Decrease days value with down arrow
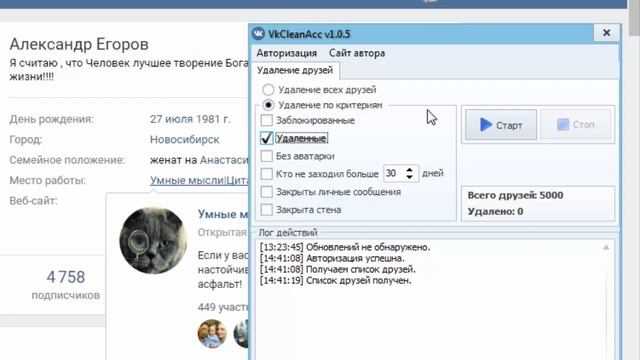640x360 pixels. pyautogui.click(x=409, y=178)
